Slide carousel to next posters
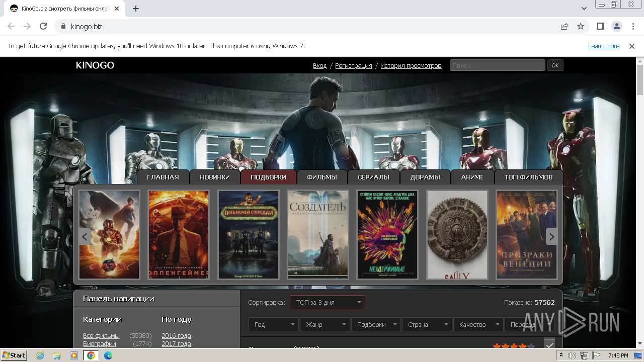Viewport: 644px width, 362px height. click(551, 236)
